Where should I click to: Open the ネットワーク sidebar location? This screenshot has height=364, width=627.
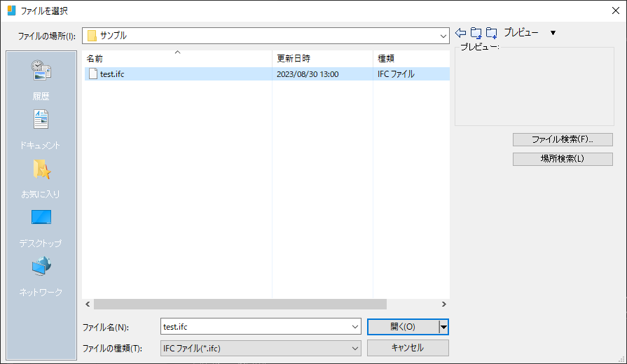41,276
